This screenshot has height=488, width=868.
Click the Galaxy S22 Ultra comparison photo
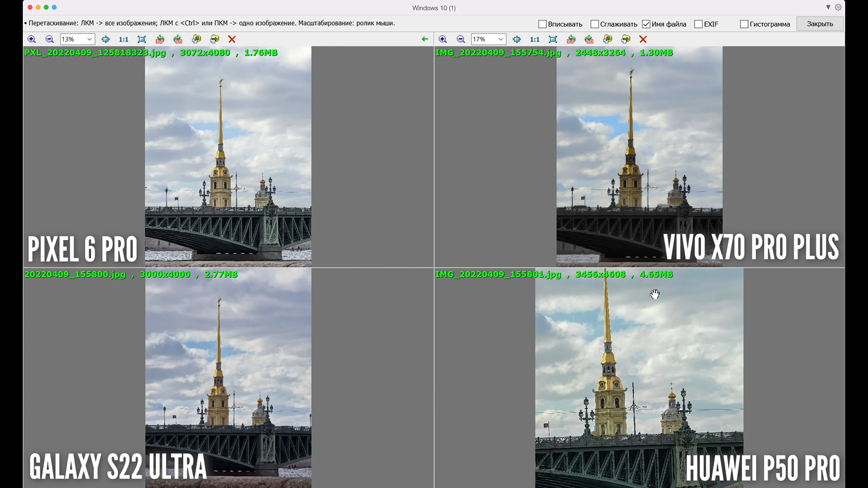click(x=228, y=378)
